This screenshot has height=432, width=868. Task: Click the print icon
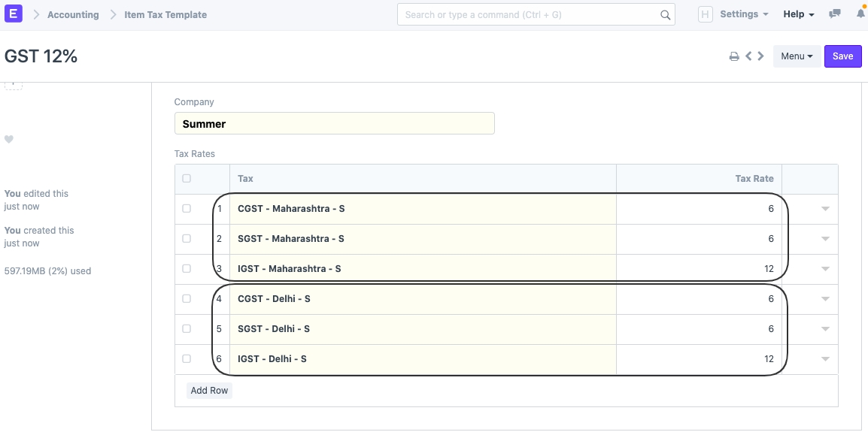click(734, 56)
